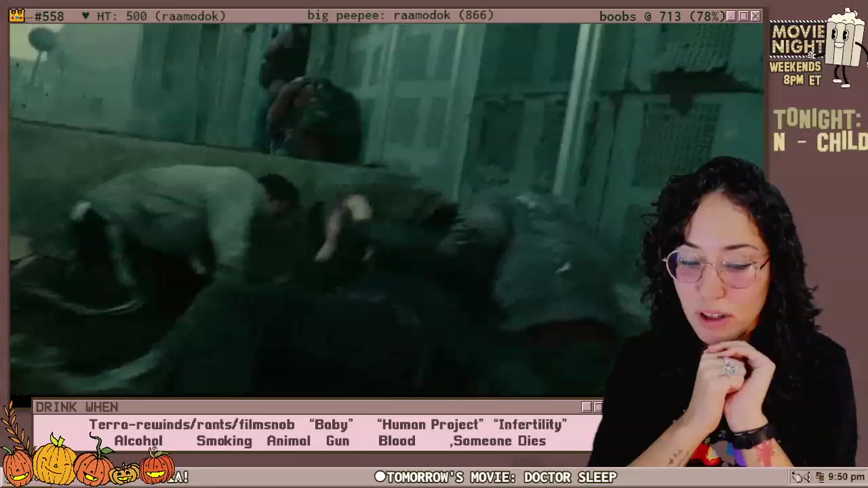The height and width of the screenshot is (488, 868).
Task: Click the Terra-rewinds/rants/filmsnob rule
Action: (192, 424)
